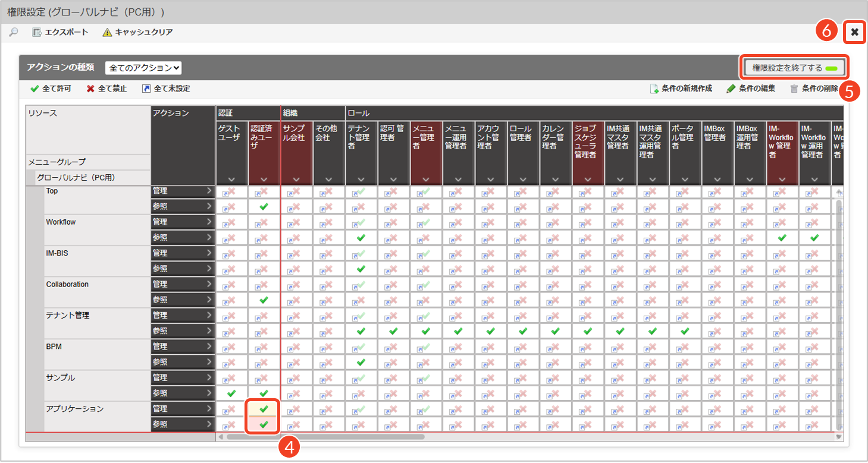Click the cache clear (キャッシュクリア) warning icon
This screenshot has height=463, width=868.
(107, 32)
